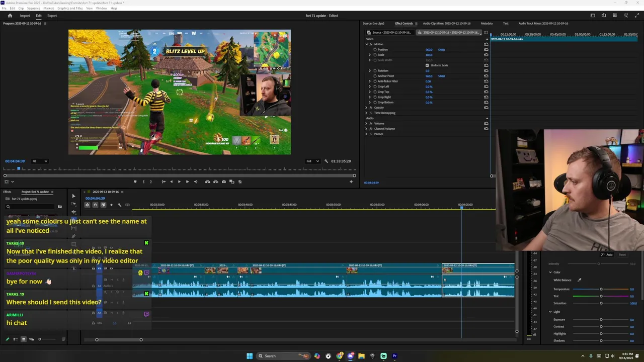Export frame with the camera icon
644x362 pixels.
[224, 182]
